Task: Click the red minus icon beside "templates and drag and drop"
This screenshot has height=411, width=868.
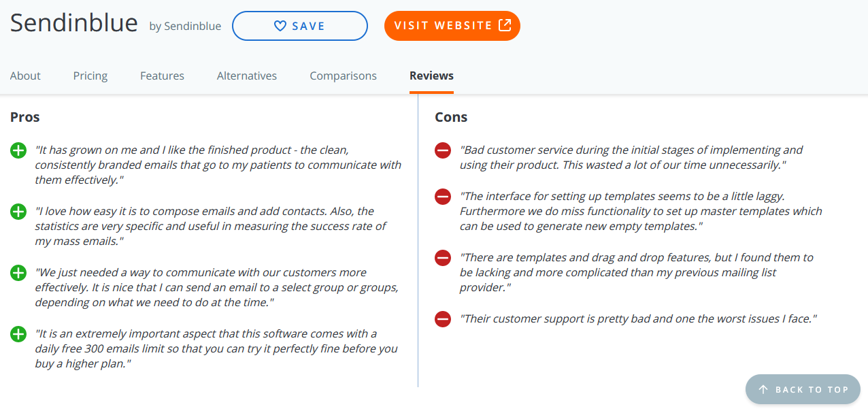Action: tap(443, 258)
